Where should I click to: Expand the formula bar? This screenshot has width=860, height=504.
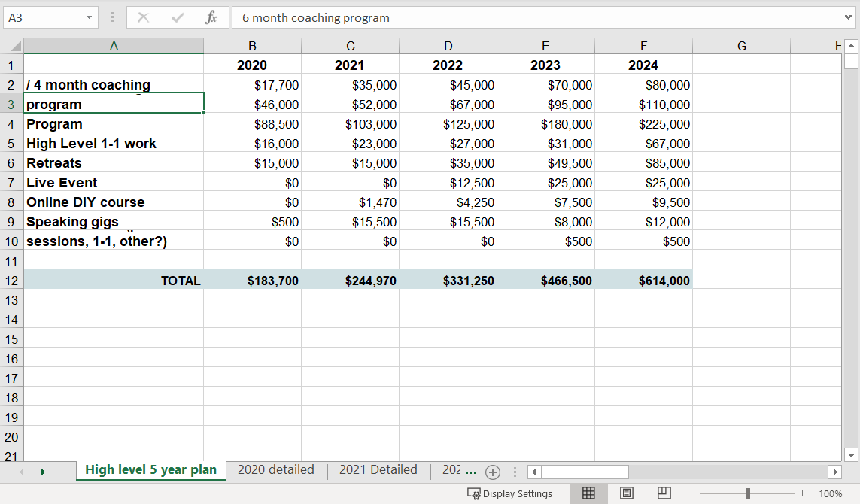click(849, 17)
